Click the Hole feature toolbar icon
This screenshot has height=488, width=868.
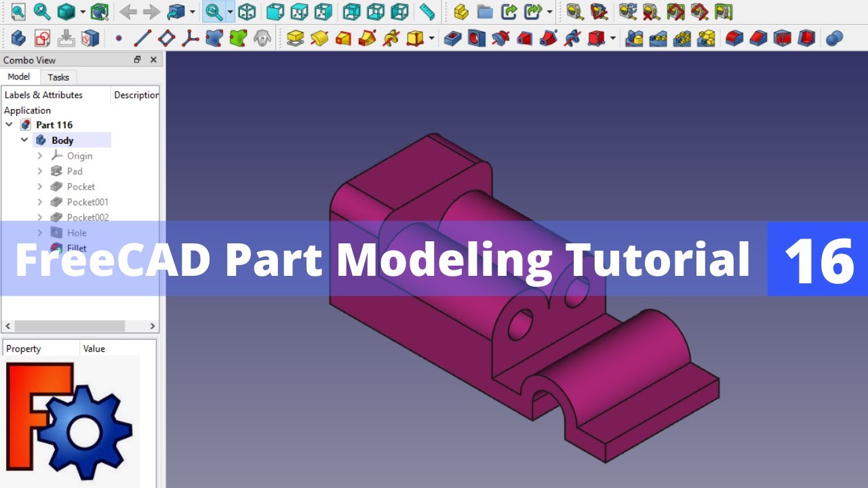tap(477, 38)
